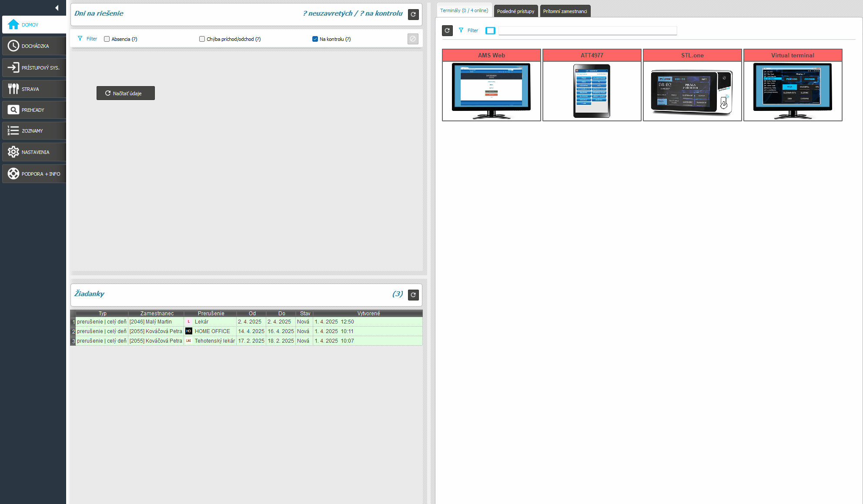Enable the Absencia checkbox

[x=107, y=39]
